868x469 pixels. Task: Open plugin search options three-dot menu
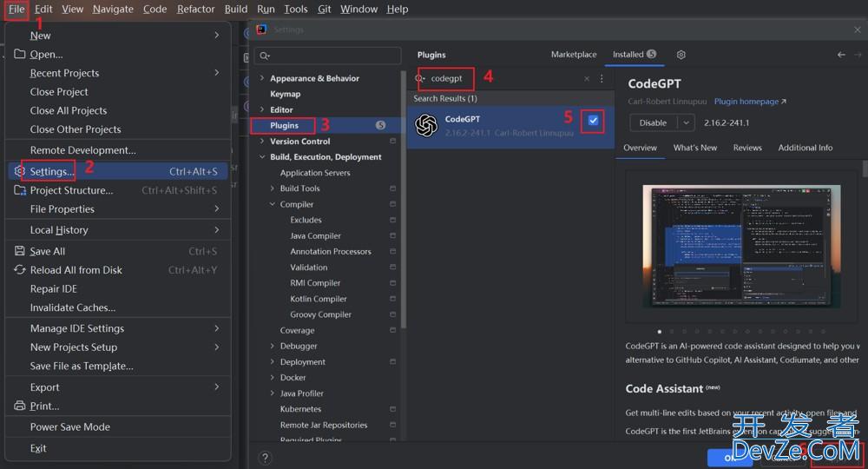pos(602,79)
